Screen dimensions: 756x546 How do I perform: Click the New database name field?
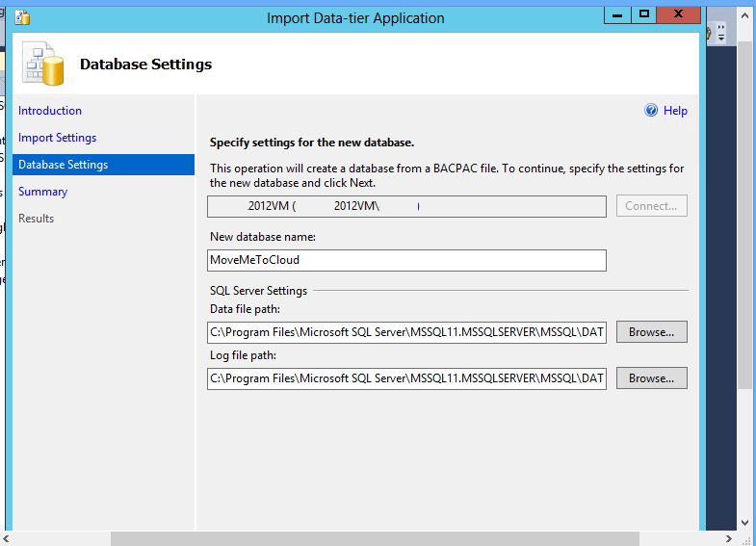[406, 260]
